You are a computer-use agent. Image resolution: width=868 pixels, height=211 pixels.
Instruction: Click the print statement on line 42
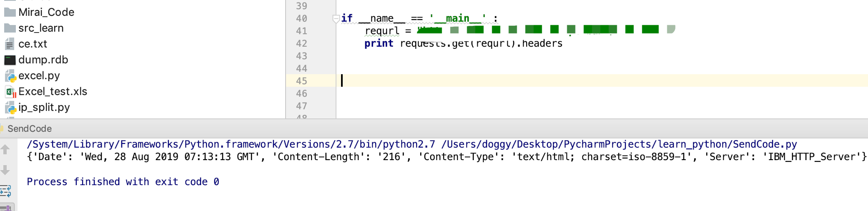379,43
